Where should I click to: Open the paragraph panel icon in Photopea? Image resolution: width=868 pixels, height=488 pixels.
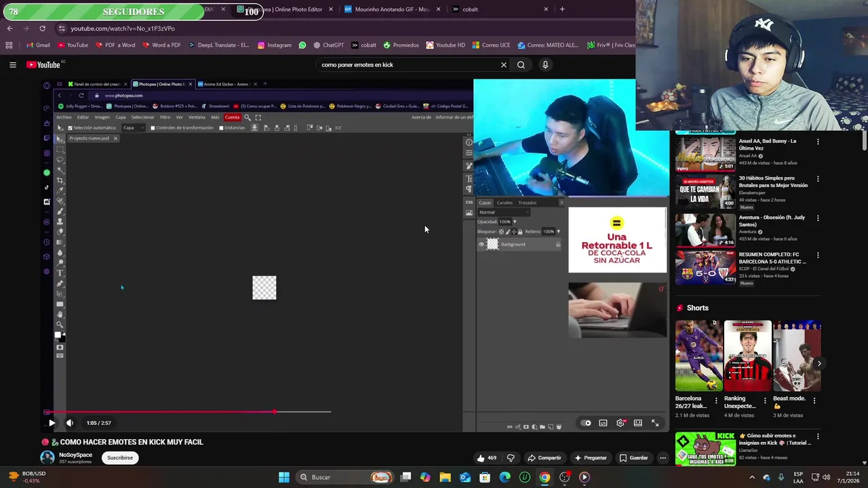[x=469, y=189]
